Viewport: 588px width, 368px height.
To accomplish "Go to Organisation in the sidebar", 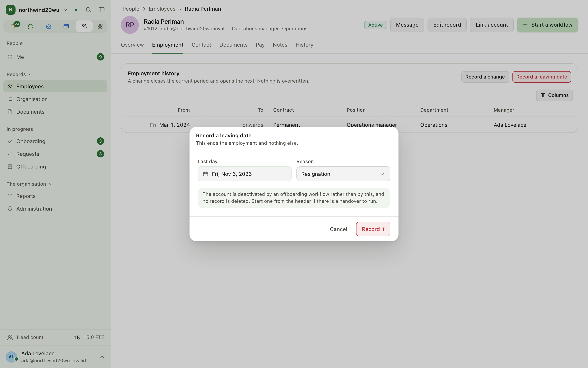I will 55,99.
